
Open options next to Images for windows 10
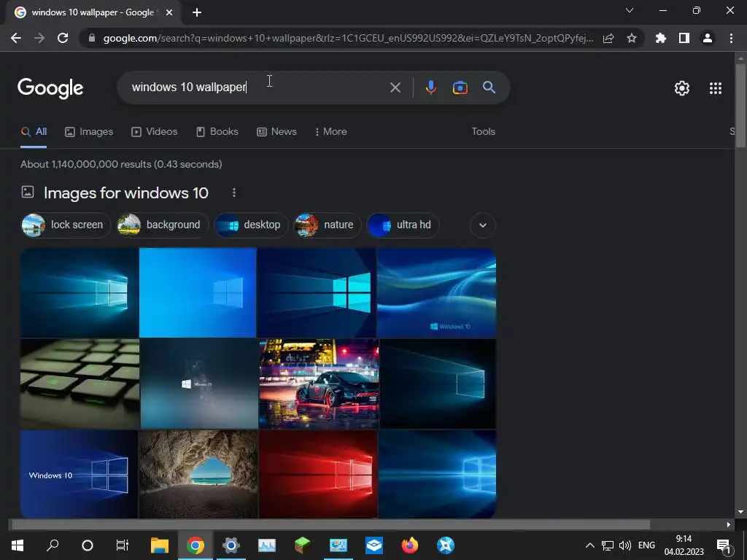point(233,192)
